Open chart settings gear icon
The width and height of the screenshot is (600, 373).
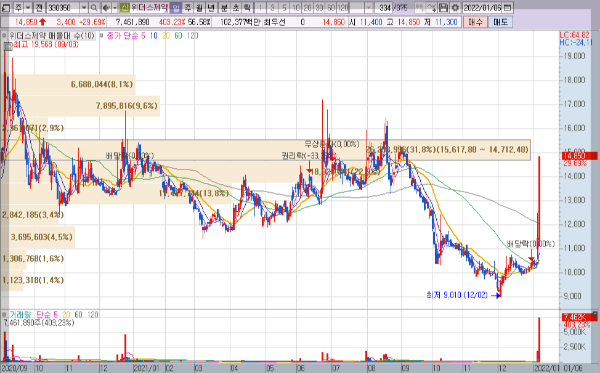tap(455, 7)
